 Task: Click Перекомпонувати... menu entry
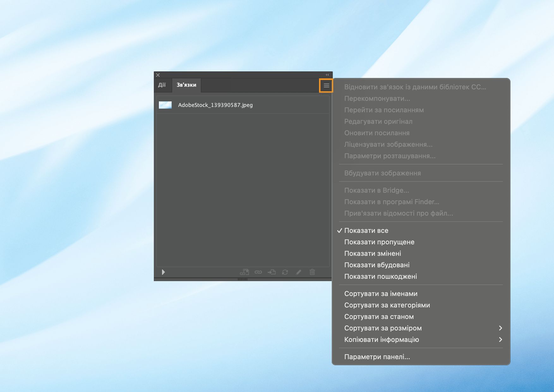coord(421,99)
